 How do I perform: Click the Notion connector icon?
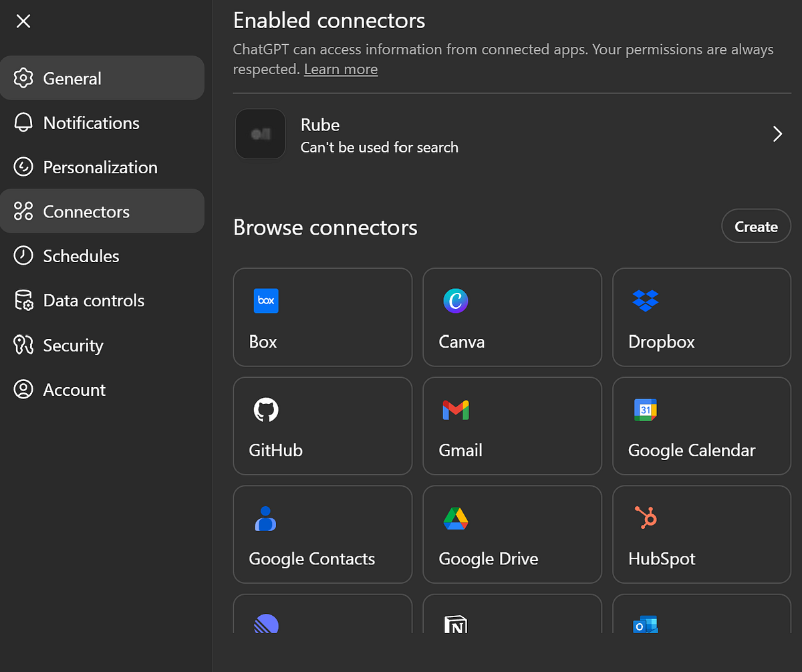click(x=456, y=624)
